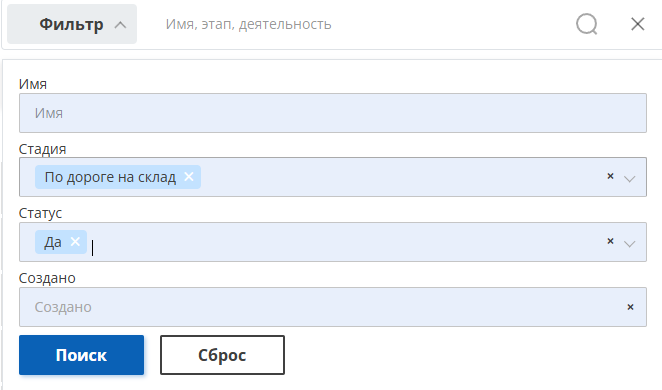Clear all values in the Статус field
The image size is (662, 390).
click(610, 241)
